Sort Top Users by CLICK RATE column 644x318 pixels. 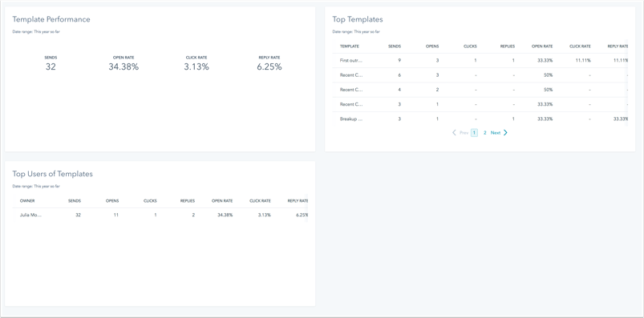tap(260, 201)
